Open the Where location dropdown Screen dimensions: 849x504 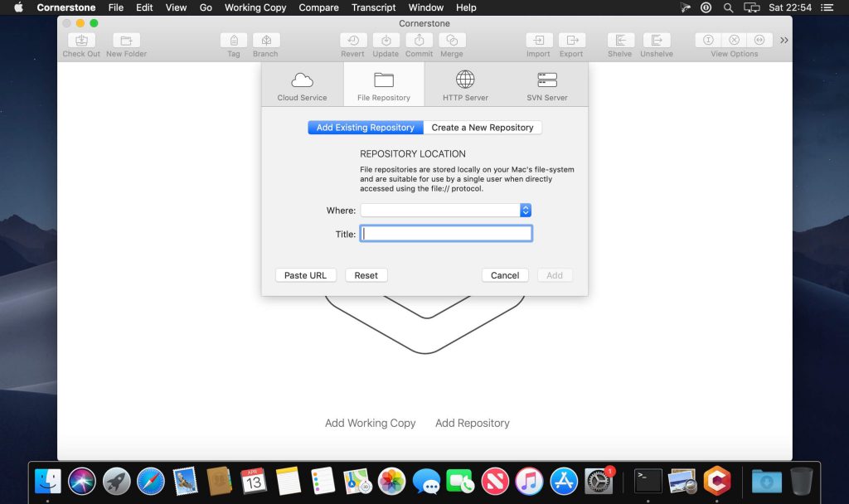pos(526,211)
